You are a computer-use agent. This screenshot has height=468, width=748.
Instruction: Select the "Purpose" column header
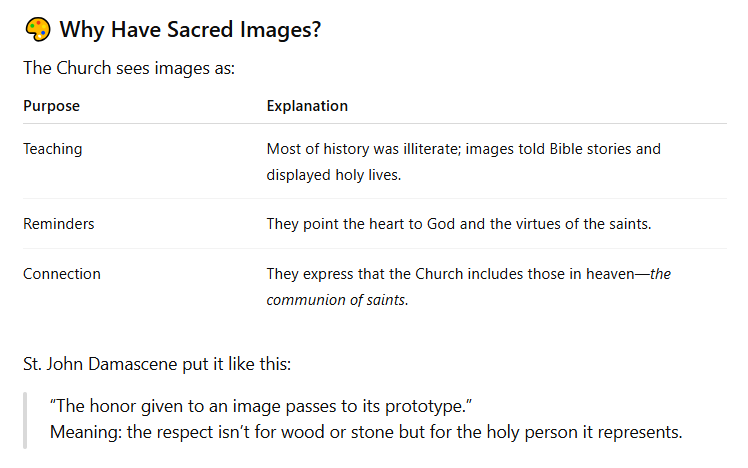[51, 106]
